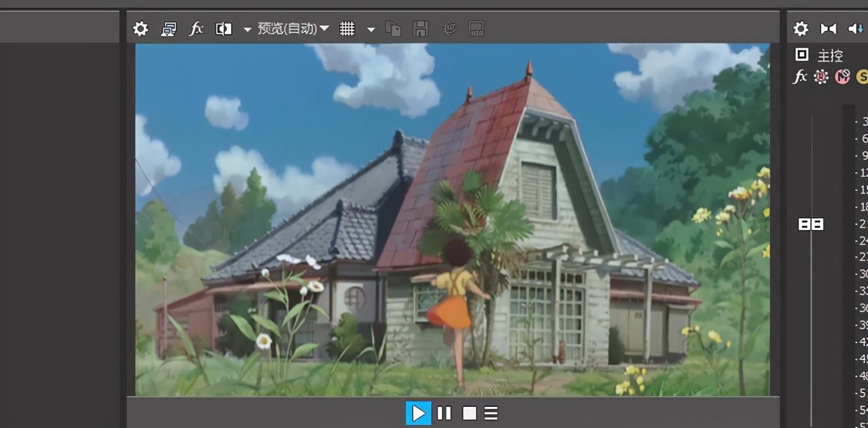Viewport: 868px width, 428px height.
Task: Click the greyed icon left of last toolbar button
Action: coord(449,29)
